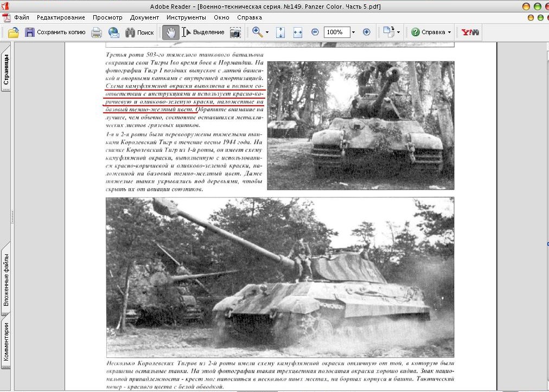Image resolution: width=549 pixels, height=392 pixels.
Task: Click the Open file folder icon
Action: pos(14,33)
